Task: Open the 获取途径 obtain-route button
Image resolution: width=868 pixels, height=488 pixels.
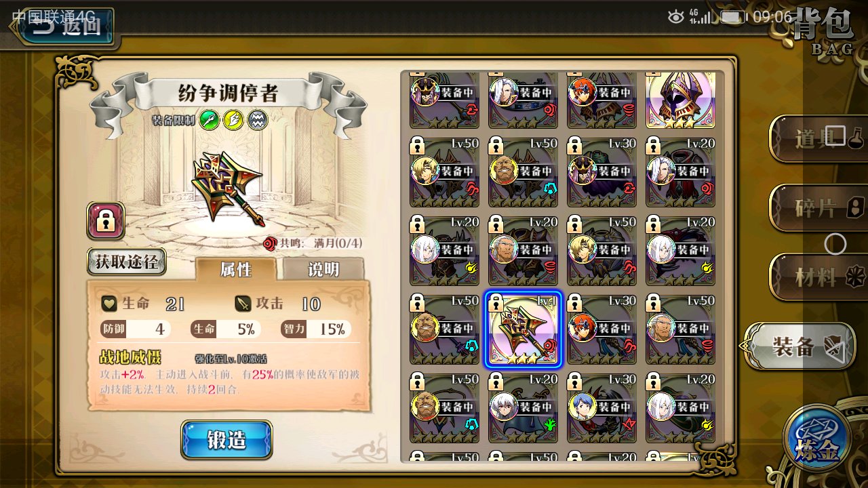Action: (x=127, y=262)
